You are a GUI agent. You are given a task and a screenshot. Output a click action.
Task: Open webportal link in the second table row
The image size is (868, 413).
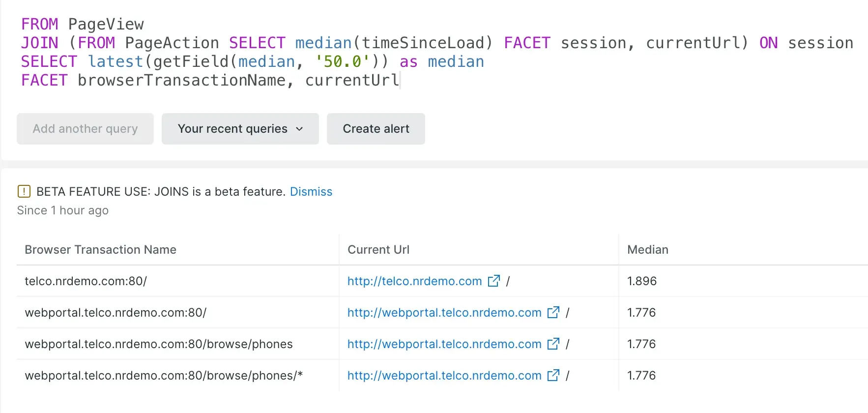[x=444, y=313]
